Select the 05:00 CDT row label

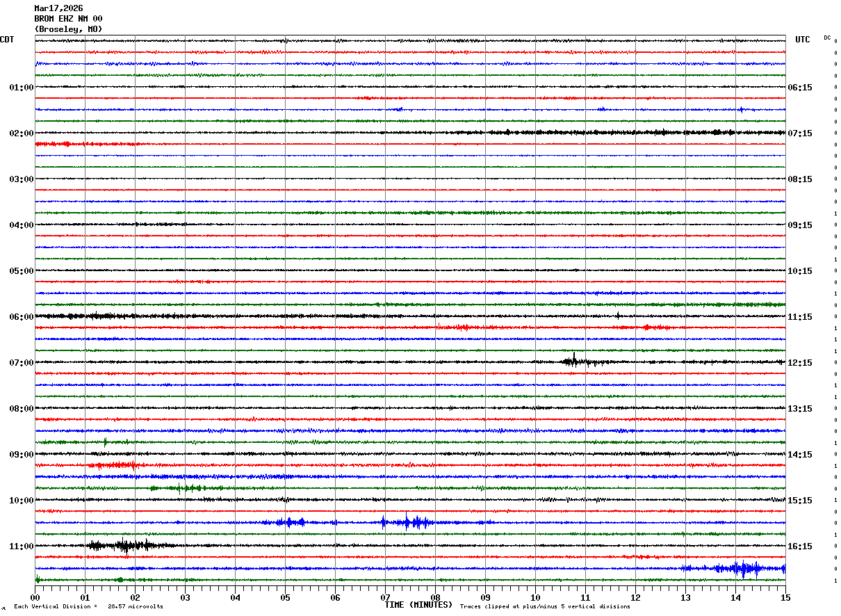pos(22,271)
